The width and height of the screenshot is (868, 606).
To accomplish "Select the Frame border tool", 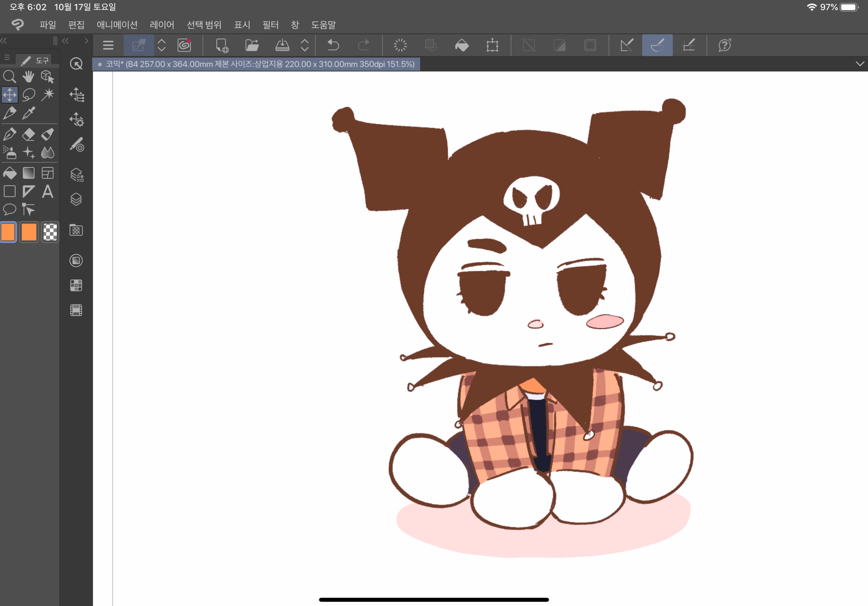I will [x=48, y=173].
